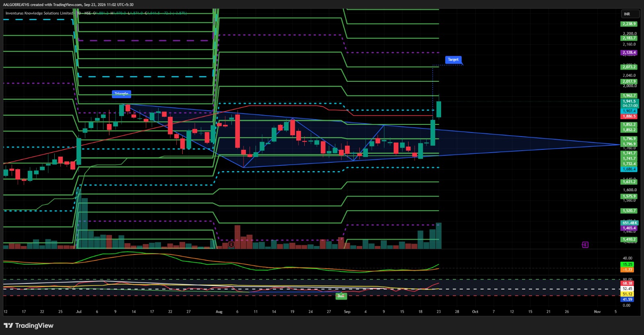Click the 651.48K volume label

pos(630,223)
